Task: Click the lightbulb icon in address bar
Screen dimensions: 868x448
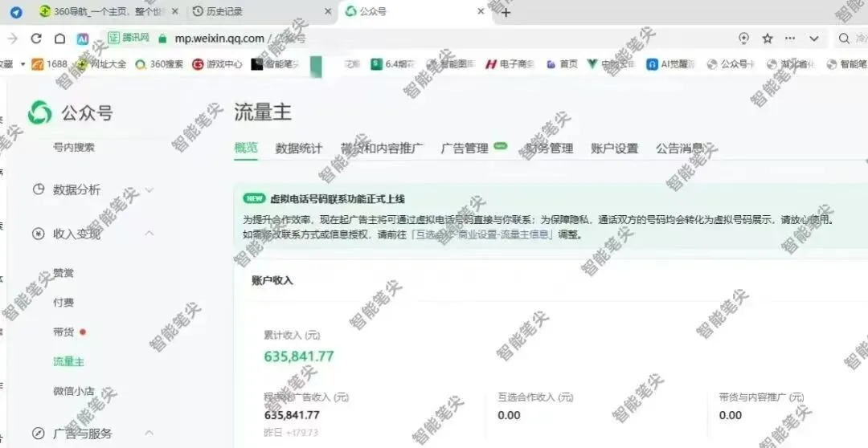Action: click(744, 39)
